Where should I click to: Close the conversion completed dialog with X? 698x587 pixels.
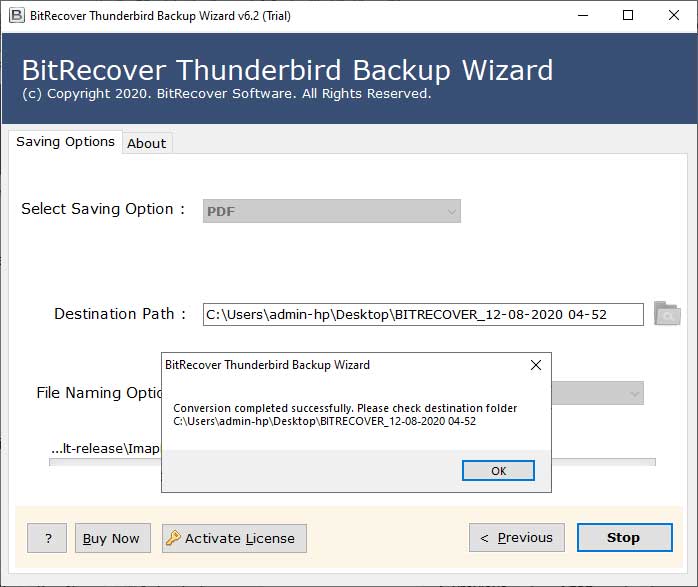(x=536, y=365)
